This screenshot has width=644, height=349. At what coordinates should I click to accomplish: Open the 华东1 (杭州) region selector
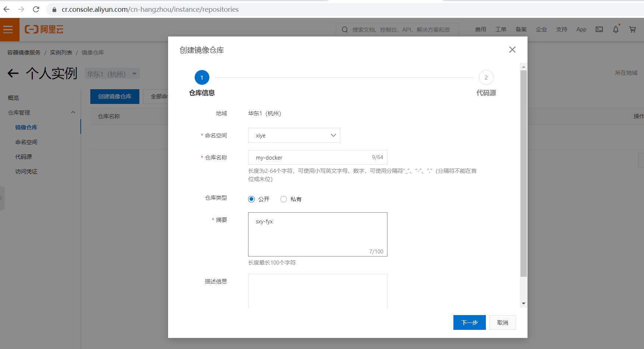tap(112, 74)
